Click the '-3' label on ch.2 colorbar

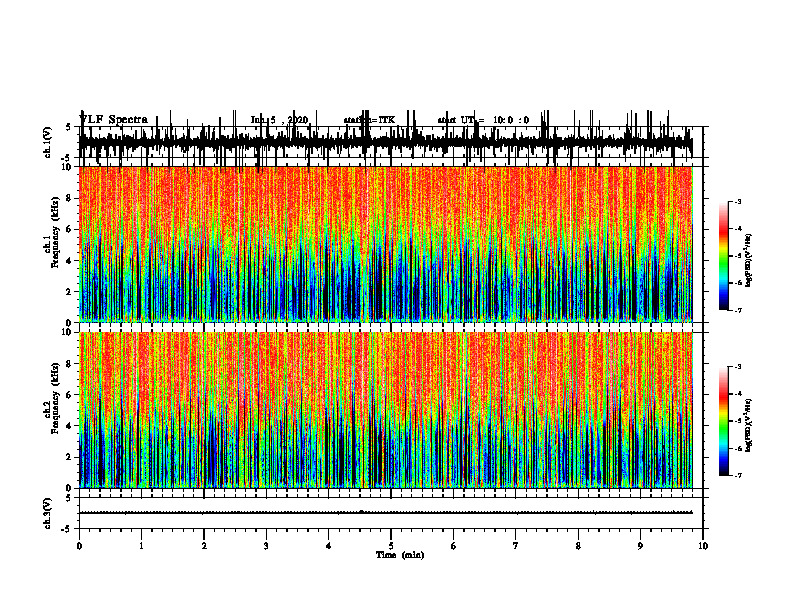pos(738,367)
